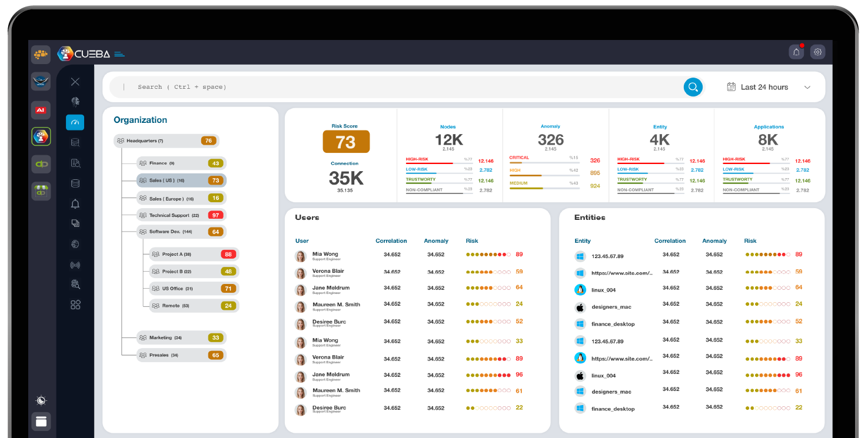Launch the AI app from the left dock
The height and width of the screenshot is (438, 868).
click(x=40, y=110)
